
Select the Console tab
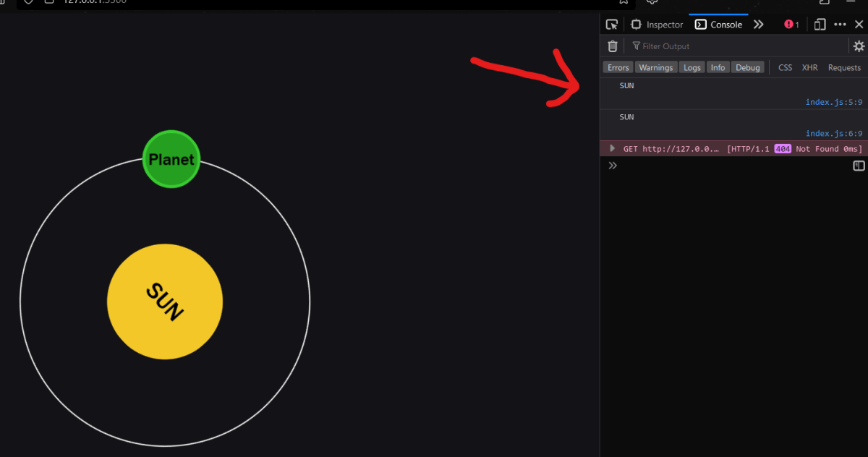[718, 24]
